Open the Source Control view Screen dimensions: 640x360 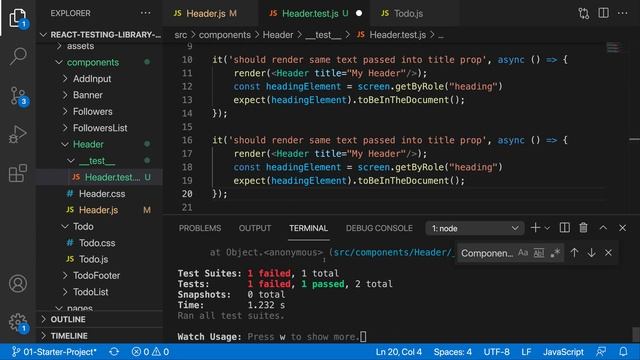pos(18,96)
